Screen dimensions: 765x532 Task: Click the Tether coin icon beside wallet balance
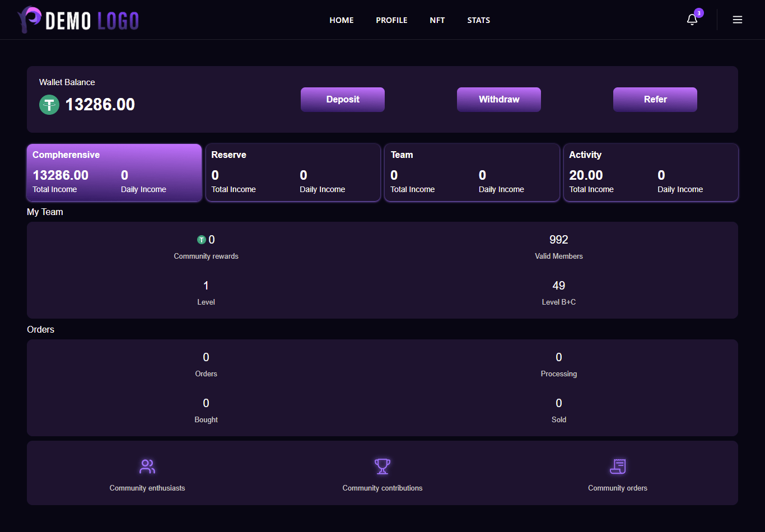(x=49, y=105)
